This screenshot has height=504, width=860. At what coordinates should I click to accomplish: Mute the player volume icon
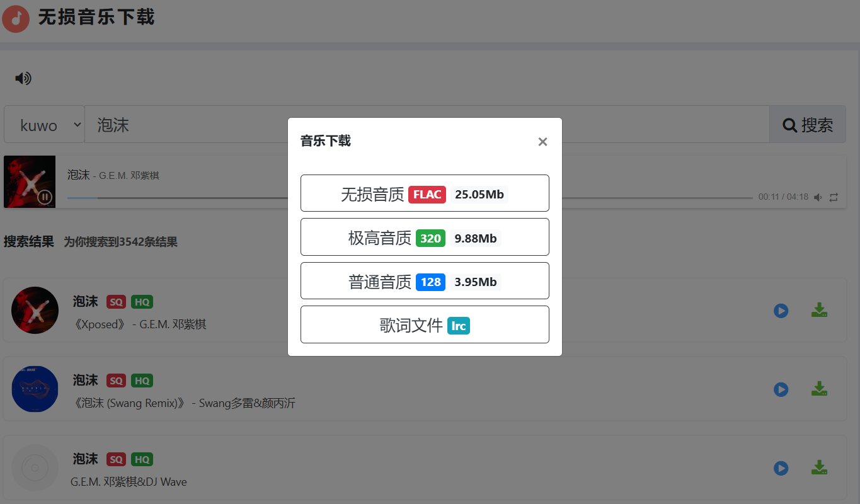pyautogui.click(x=818, y=197)
